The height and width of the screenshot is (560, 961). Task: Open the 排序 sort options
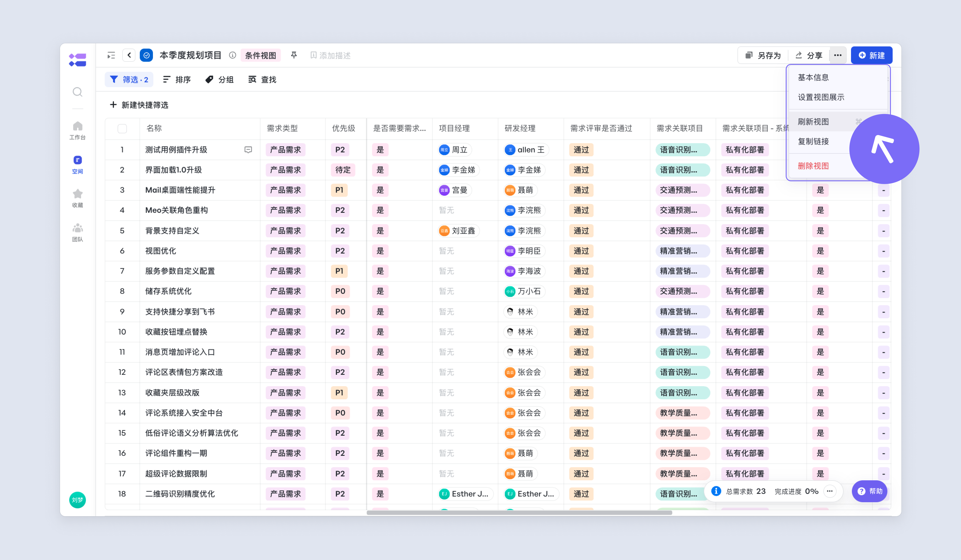177,79
